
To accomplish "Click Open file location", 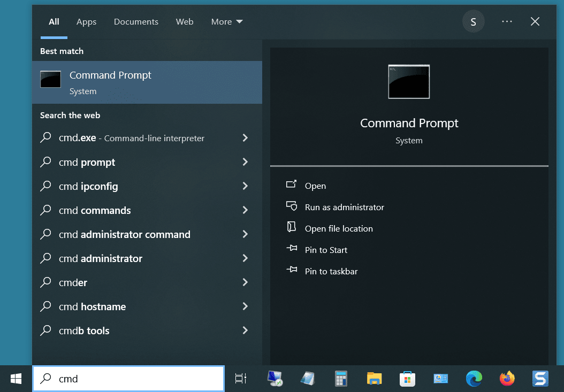I will 338,228.
